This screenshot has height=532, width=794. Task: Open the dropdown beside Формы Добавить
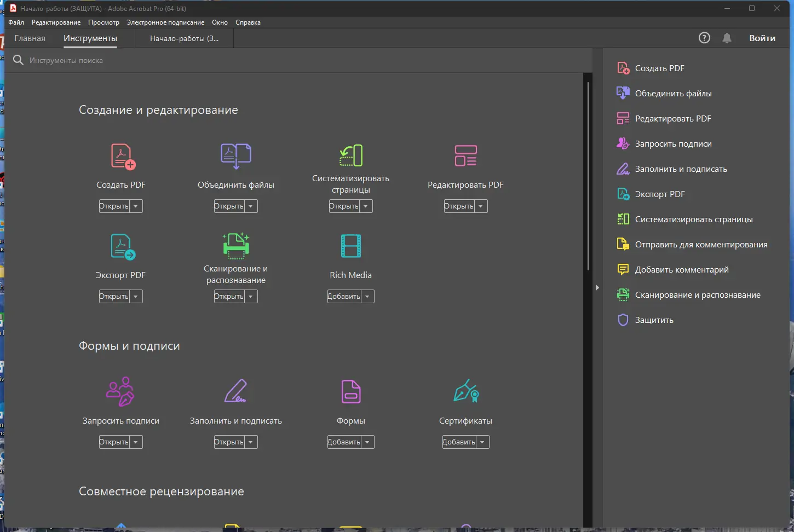[x=367, y=442]
